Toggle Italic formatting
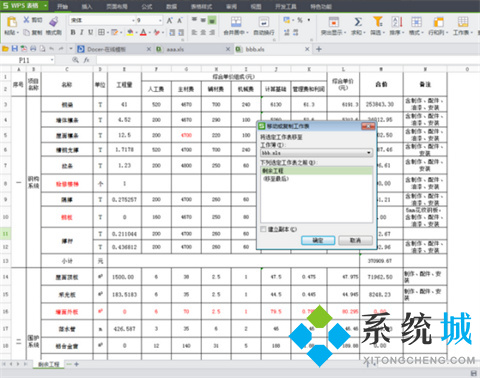 pyautogui.click(x=82, y=32)
